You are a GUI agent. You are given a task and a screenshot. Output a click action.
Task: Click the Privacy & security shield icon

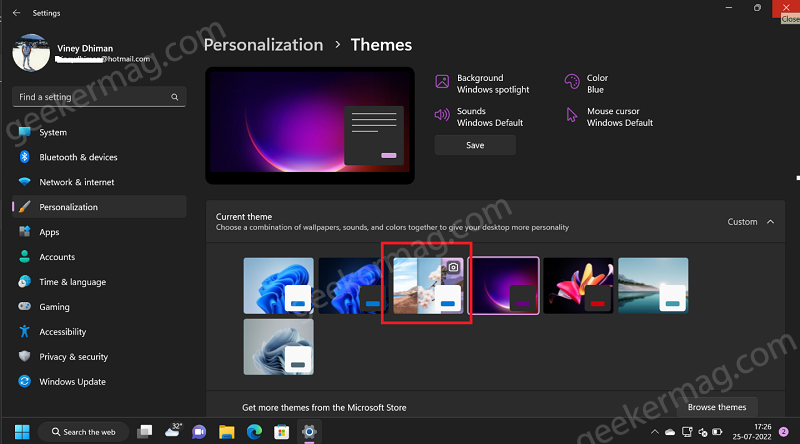(x=24, y=356)
